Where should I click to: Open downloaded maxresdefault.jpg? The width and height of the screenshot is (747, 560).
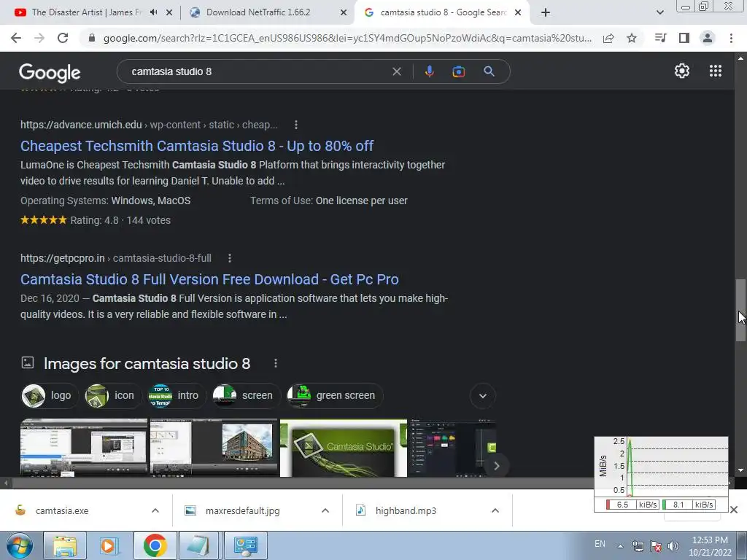tap(242, 510)
